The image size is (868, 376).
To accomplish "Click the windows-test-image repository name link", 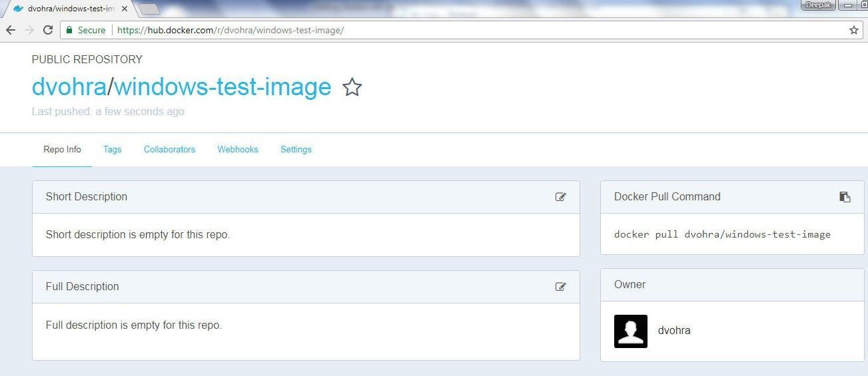I will click(223, 87).
